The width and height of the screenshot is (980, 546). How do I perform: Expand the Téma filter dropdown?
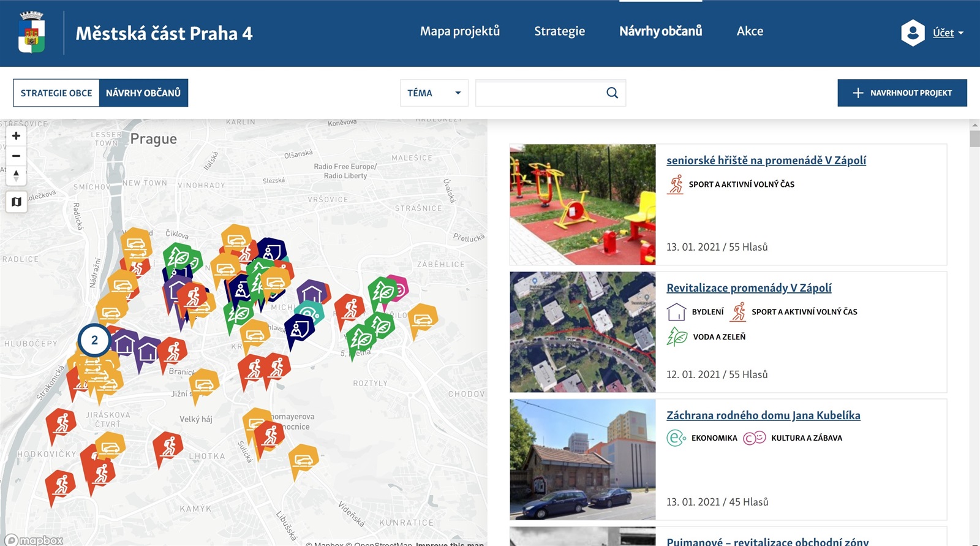[x=434, y=93]
